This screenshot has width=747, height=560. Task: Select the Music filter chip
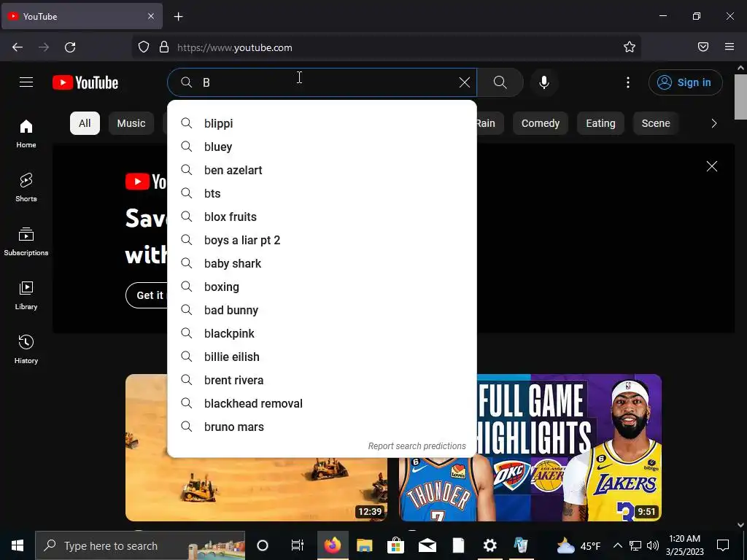point(131,123)
